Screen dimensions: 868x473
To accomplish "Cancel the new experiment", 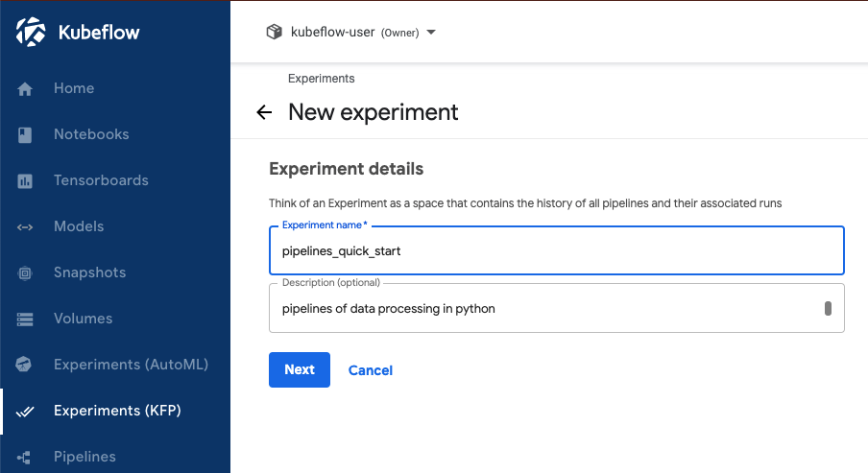I will click(x=371, y=370).
